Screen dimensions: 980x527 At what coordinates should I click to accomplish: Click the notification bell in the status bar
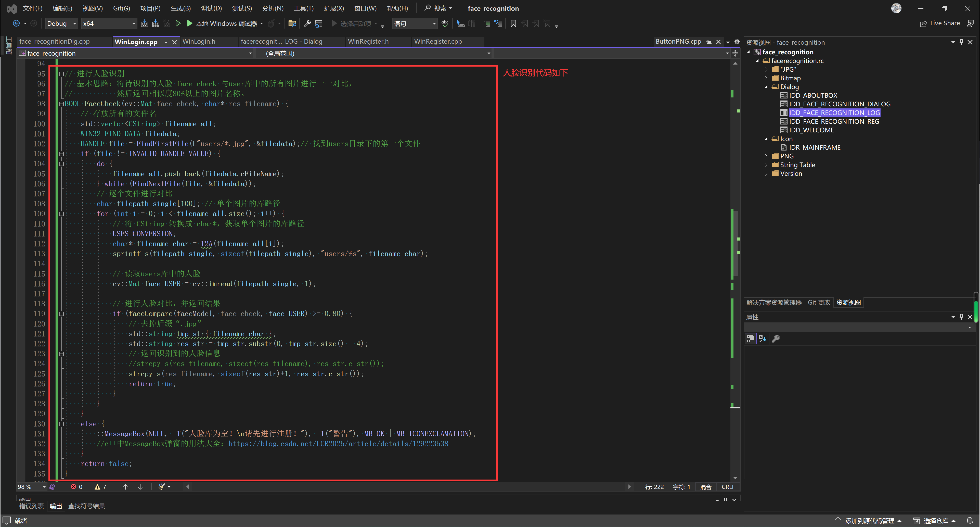click(x=970, y=521)
